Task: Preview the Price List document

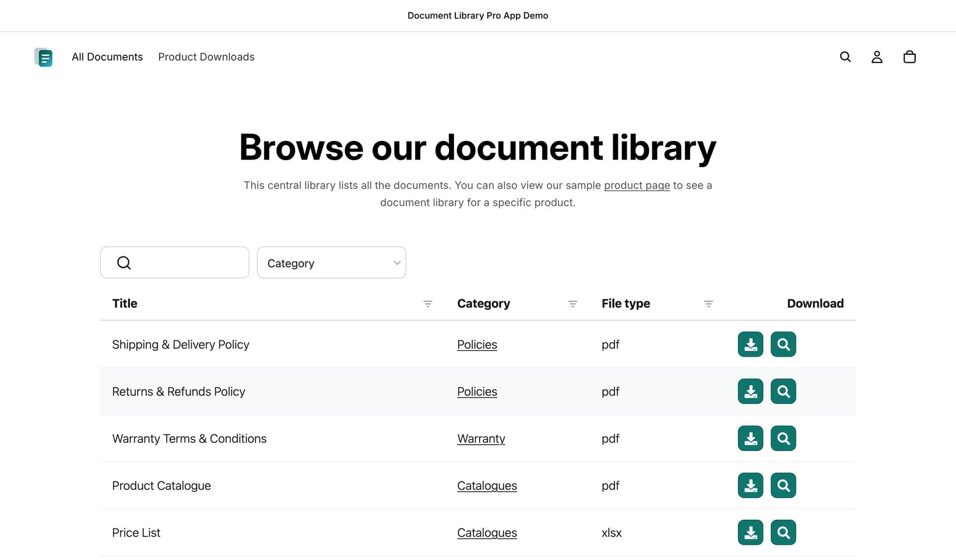Action: pyautogui.click(x=783, y=533)
